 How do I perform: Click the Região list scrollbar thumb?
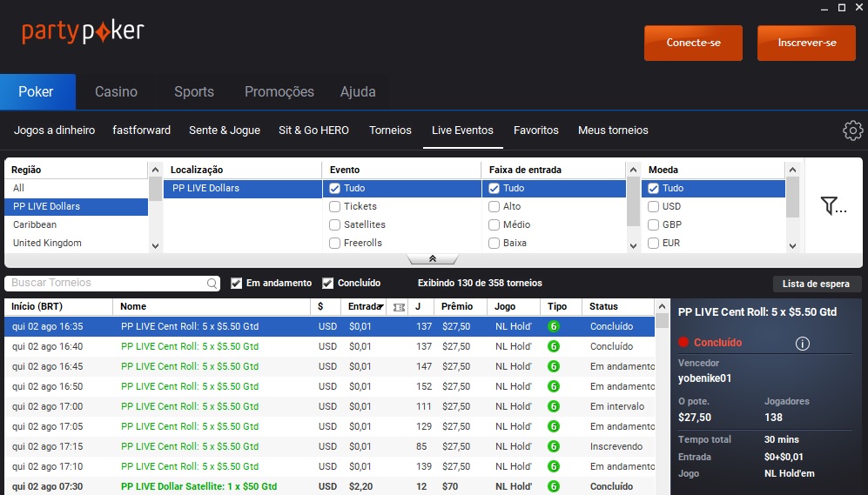[x=155, y=189]
